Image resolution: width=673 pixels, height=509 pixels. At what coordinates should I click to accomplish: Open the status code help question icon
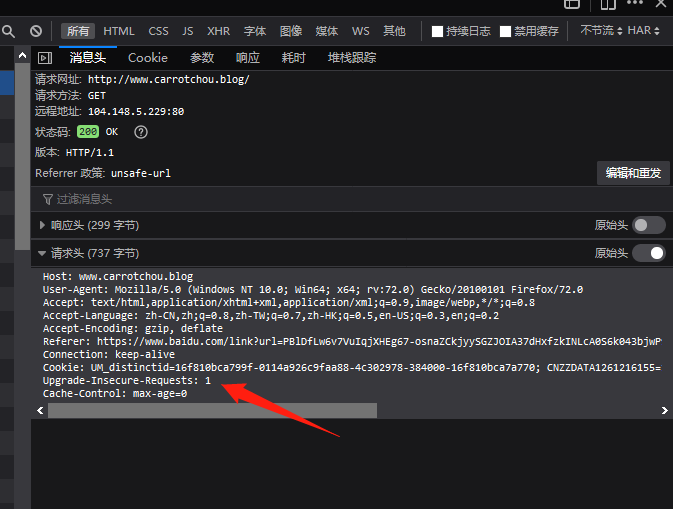pyautogui.click(x=141, y=132)
